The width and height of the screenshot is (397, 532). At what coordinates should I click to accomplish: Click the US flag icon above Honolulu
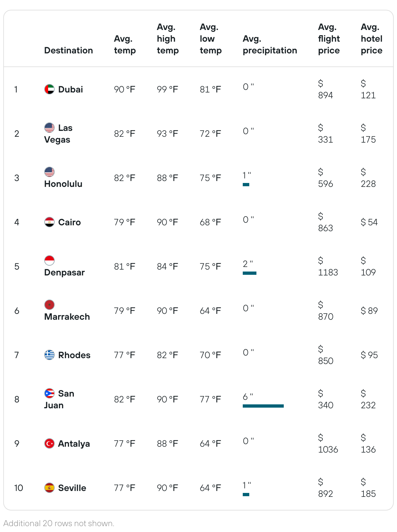click(49, 172)
